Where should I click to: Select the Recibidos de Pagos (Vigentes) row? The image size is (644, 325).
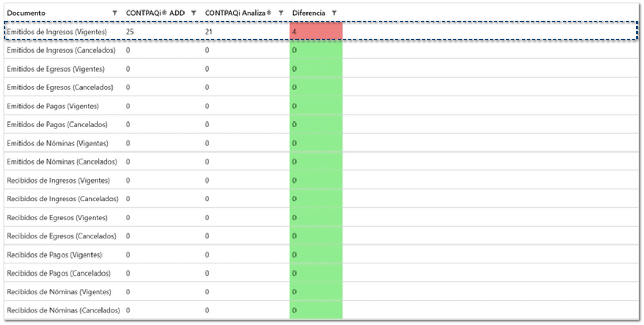click(x=321, y=255)
